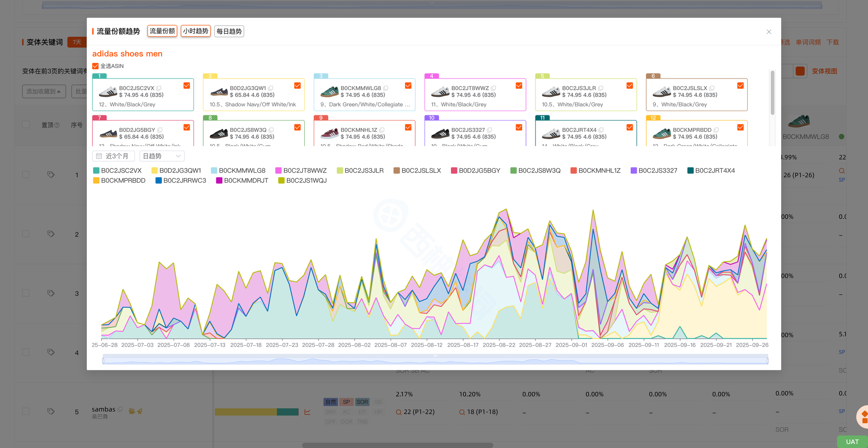This screenshot has width=868, height=448.
Task: Open the 近3个月 date range selector
Action: (x=114, y=156)
